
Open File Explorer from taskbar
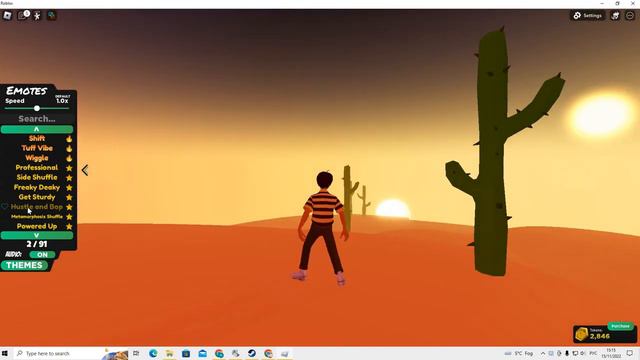tap(169, 353)
